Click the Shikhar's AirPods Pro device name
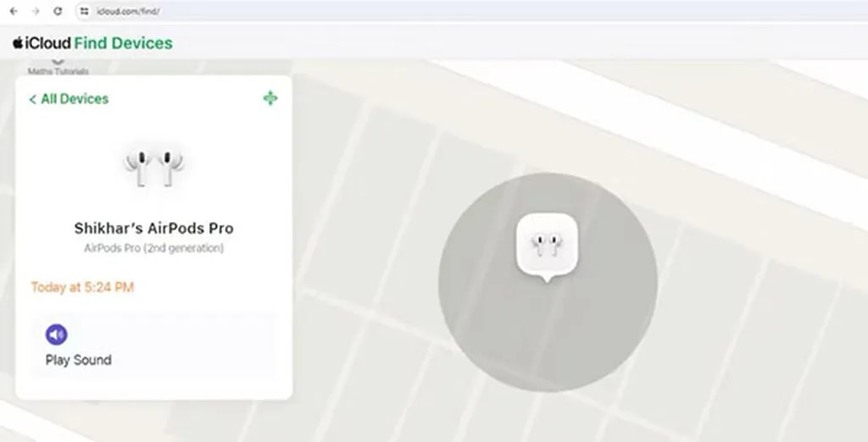Screen dimensions: 868x442 coord(154,228)
